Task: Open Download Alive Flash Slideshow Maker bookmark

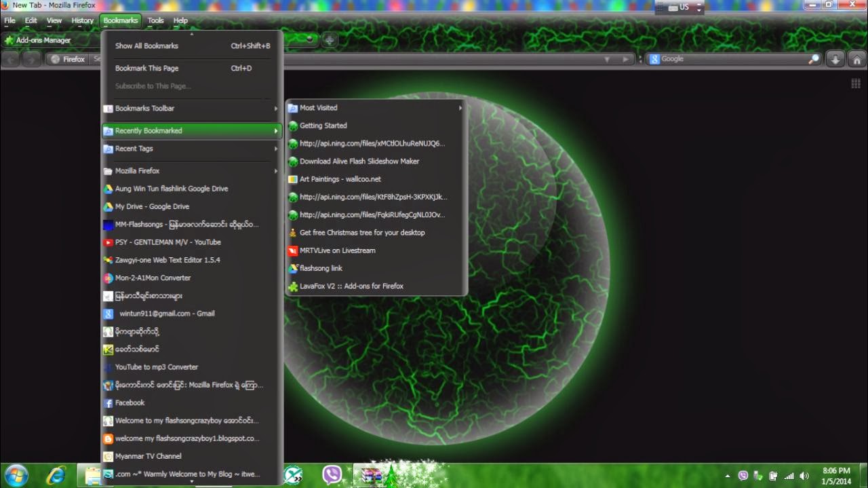Action: pos(376,162)
